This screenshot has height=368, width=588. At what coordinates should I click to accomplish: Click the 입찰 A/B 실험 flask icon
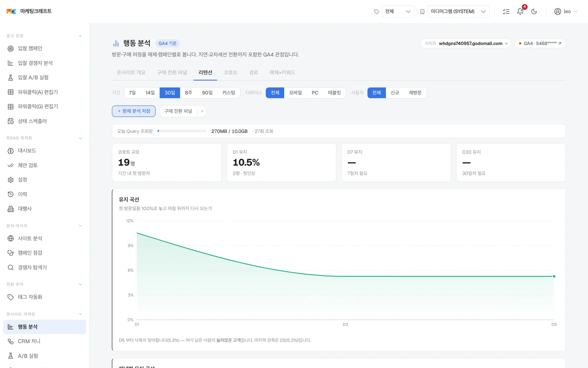[10, 78]
